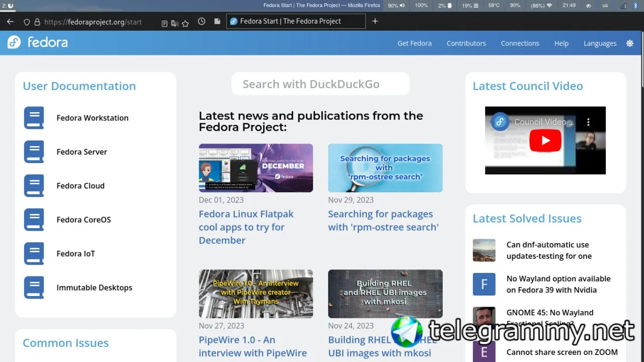
Task: Click the Fedora logo in header
Action: pyautogui.click(x=38, y=42)
